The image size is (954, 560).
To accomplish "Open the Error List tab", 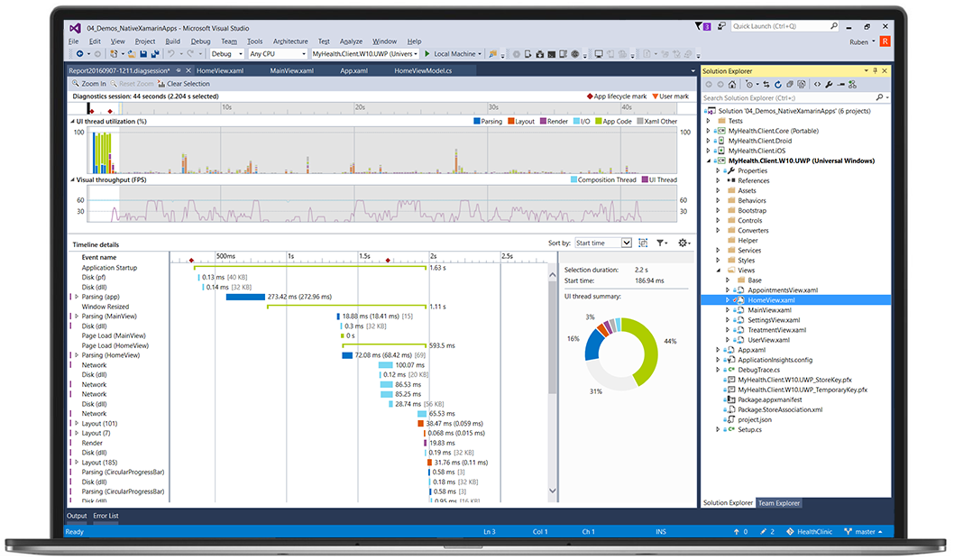I will (105, 516).
